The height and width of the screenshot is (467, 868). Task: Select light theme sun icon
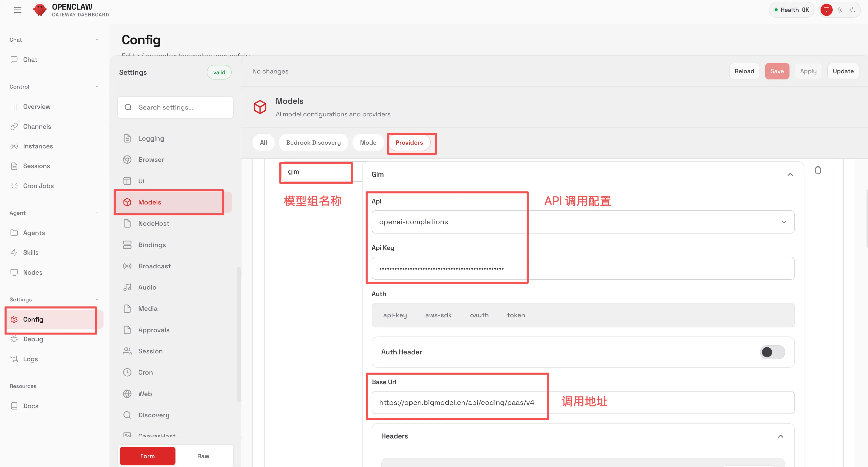tap(840, 10)
